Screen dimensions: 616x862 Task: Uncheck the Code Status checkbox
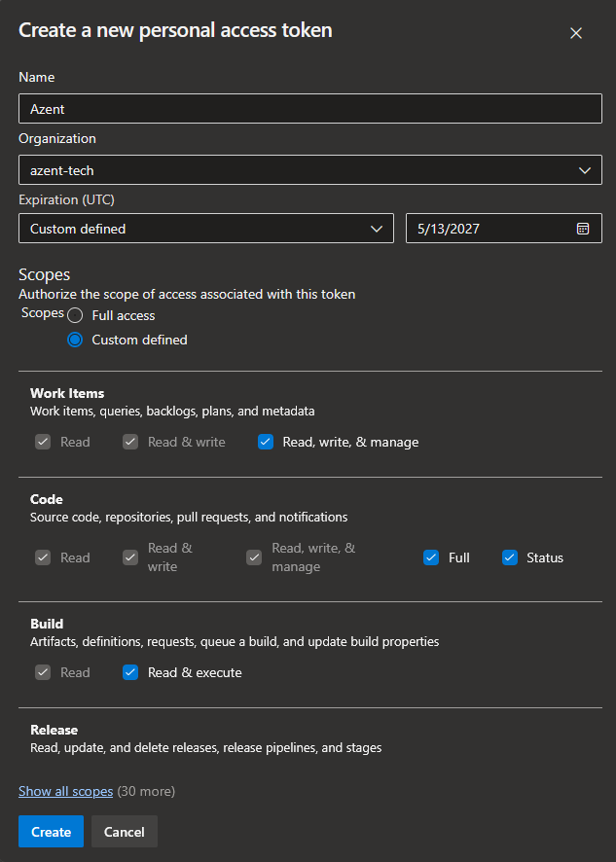510,557
